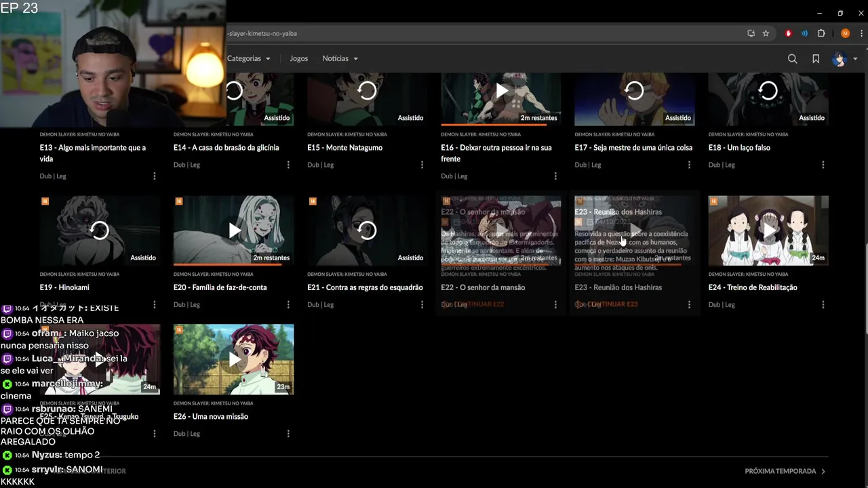868x488 pixels.
Task: Play E26 Uma nova missão via play icon
Action: click(x=234, y=359)
